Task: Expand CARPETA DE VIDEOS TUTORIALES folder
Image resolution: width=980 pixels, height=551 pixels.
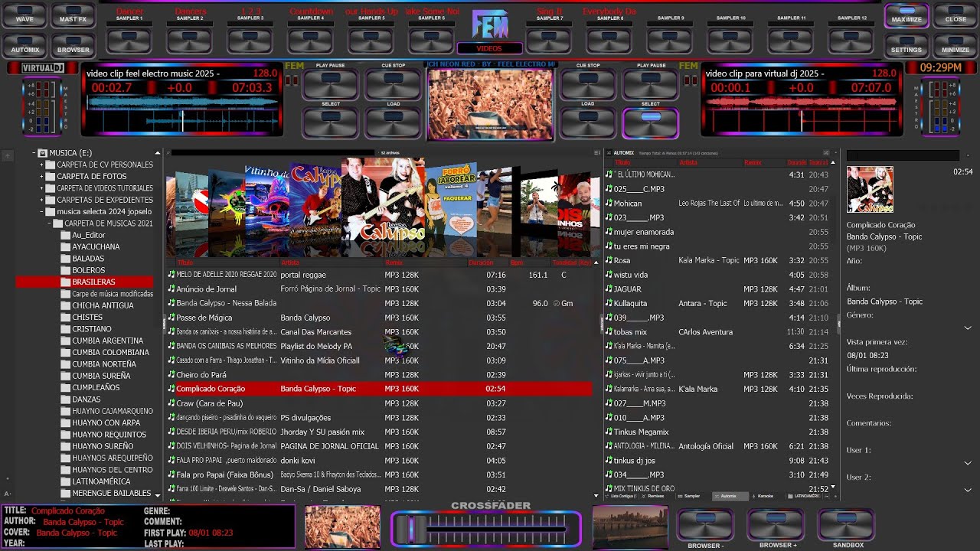Action: [42, 188]
